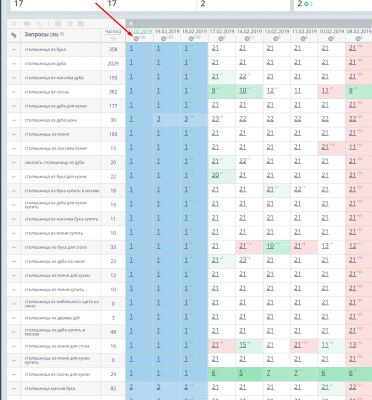Viewport: 372px width, 400px height.
Task: Open the update icon under date 18.02.2019
Action: pos(191,39)
